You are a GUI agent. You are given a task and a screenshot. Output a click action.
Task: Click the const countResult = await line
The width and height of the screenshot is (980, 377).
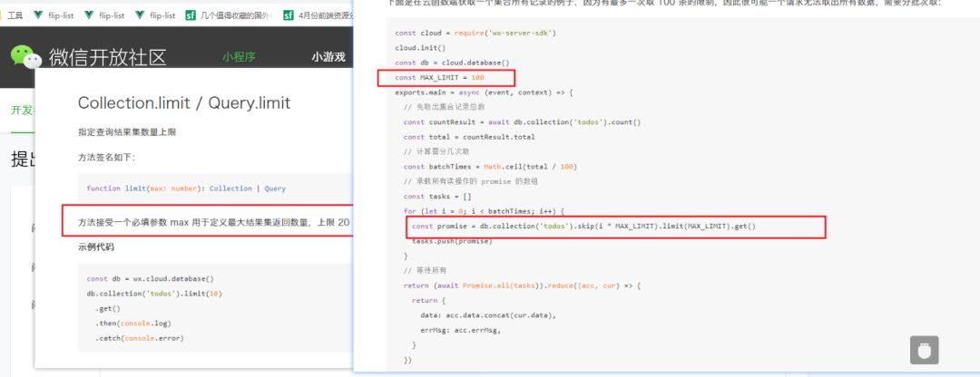coord(522,121)
